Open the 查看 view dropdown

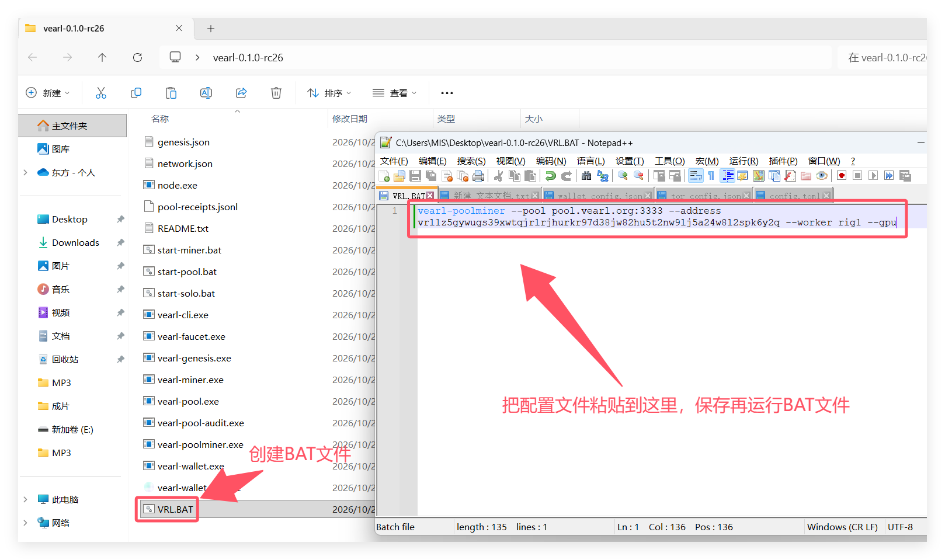pyautogui.click(x=395, y=93)
